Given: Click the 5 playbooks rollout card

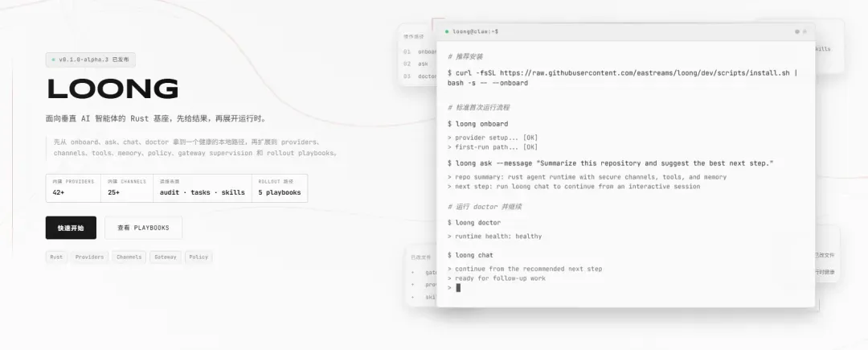Looking at the screenshot, I should [280, 188].
